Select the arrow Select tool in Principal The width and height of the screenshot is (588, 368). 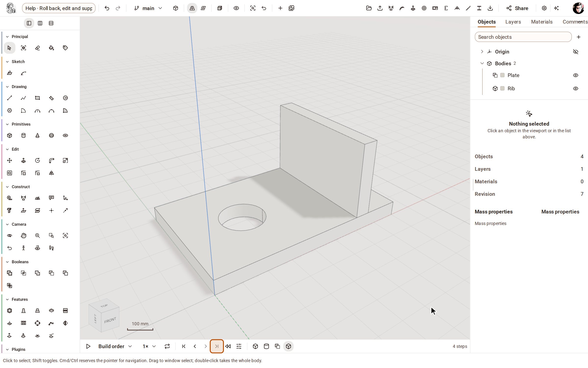[x=9, y=48]
